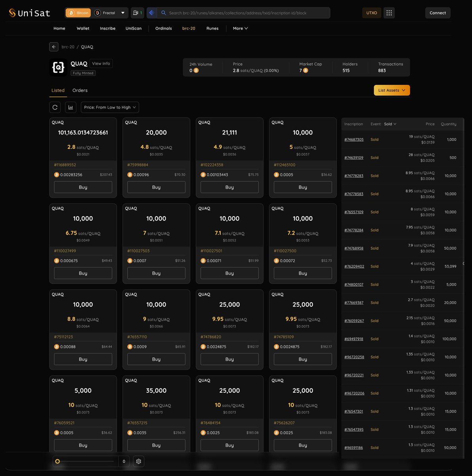
Task: Click the UTXO button
Action: coord(371,13)
